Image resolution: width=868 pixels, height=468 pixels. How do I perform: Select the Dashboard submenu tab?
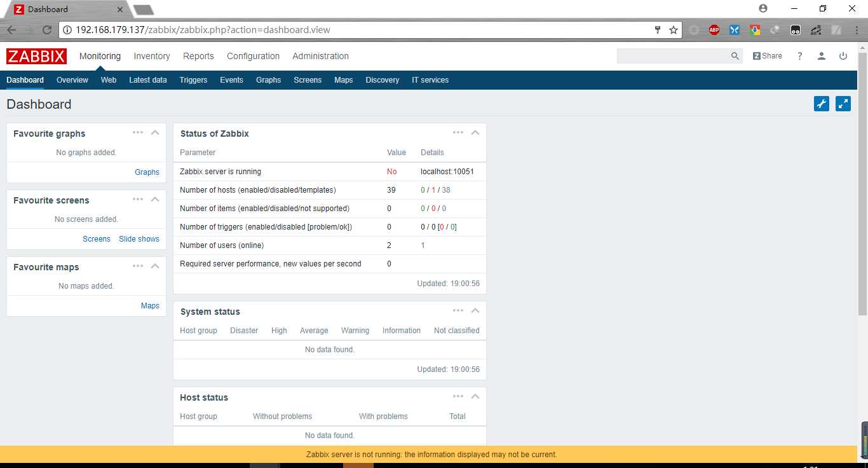(25, 80)
